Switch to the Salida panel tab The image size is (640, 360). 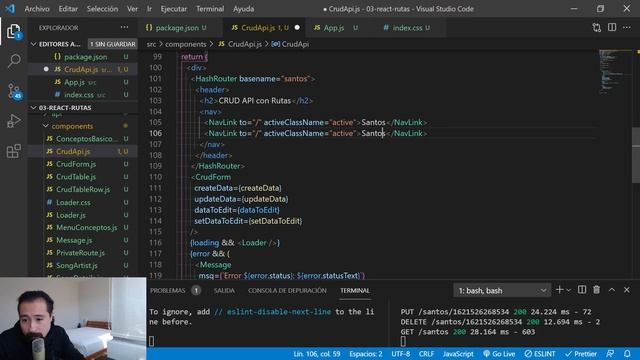pos(224,291)
